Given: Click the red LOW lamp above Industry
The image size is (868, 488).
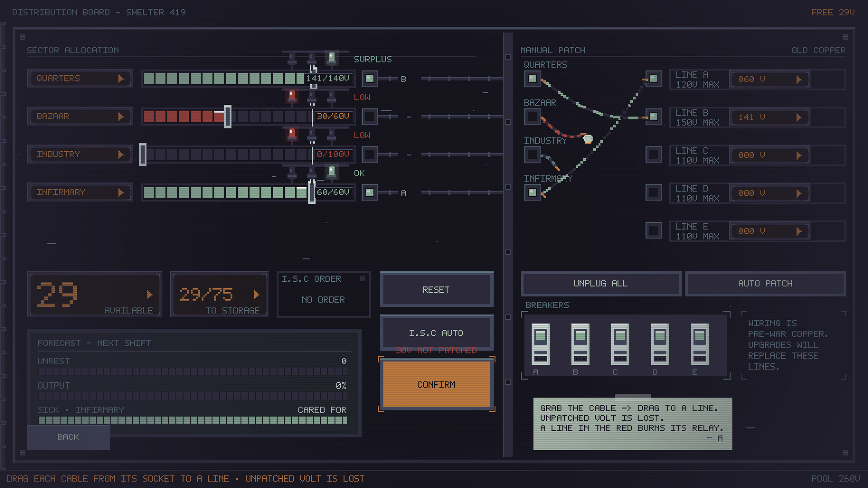Looking at the screenshot, I should point(292,134).
